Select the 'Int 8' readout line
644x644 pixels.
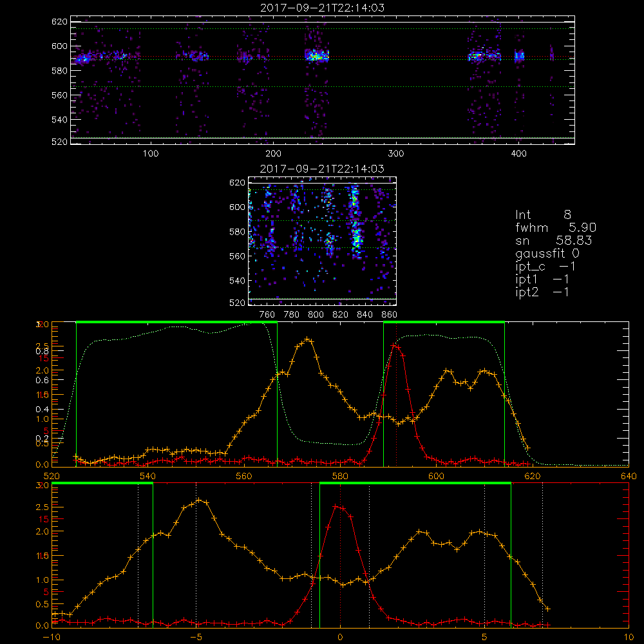coord(543,215)
